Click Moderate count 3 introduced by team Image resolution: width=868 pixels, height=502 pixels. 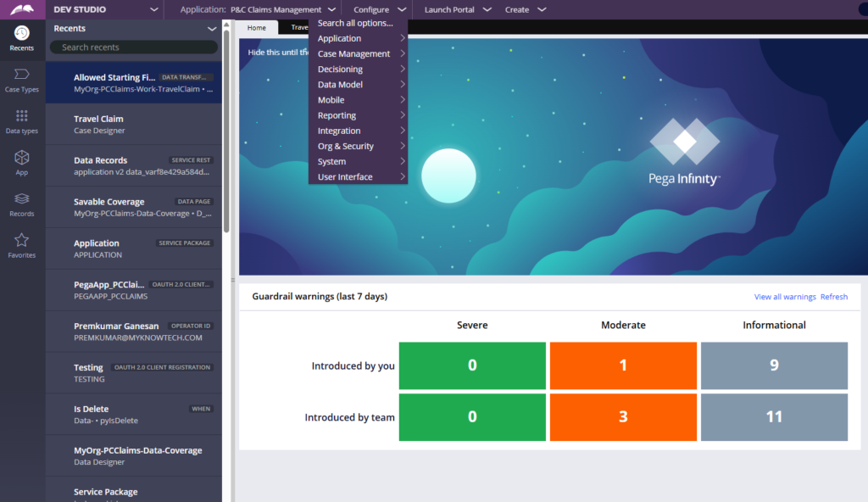(623, 417)
